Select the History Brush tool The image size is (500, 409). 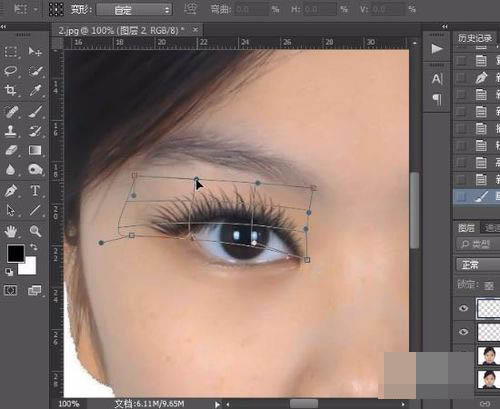point(35,131)
